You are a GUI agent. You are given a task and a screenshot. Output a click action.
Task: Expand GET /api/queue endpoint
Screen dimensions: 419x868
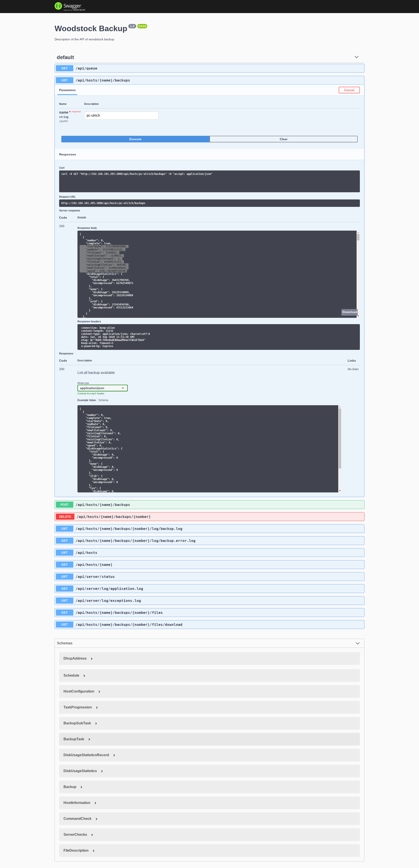(209, 68)
